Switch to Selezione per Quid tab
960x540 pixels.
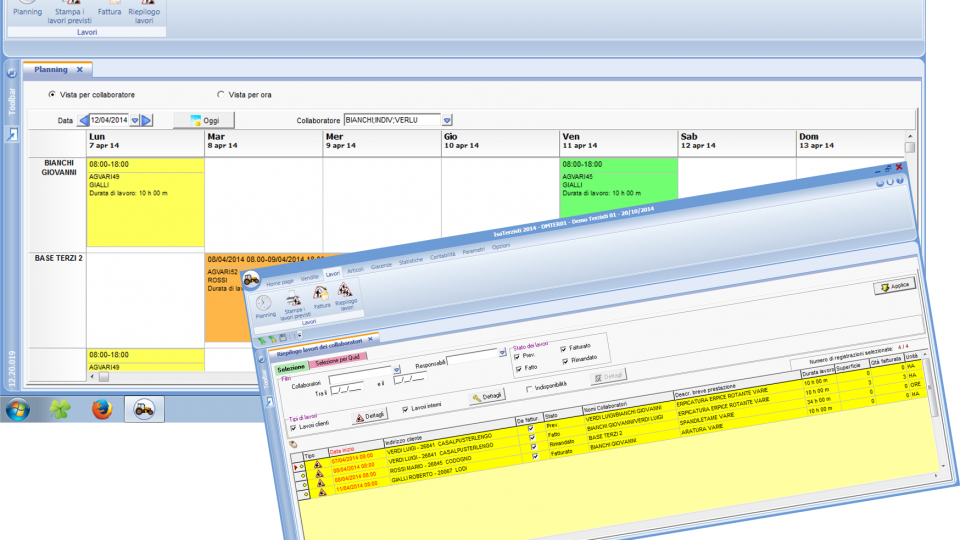(x=337, y=360)
